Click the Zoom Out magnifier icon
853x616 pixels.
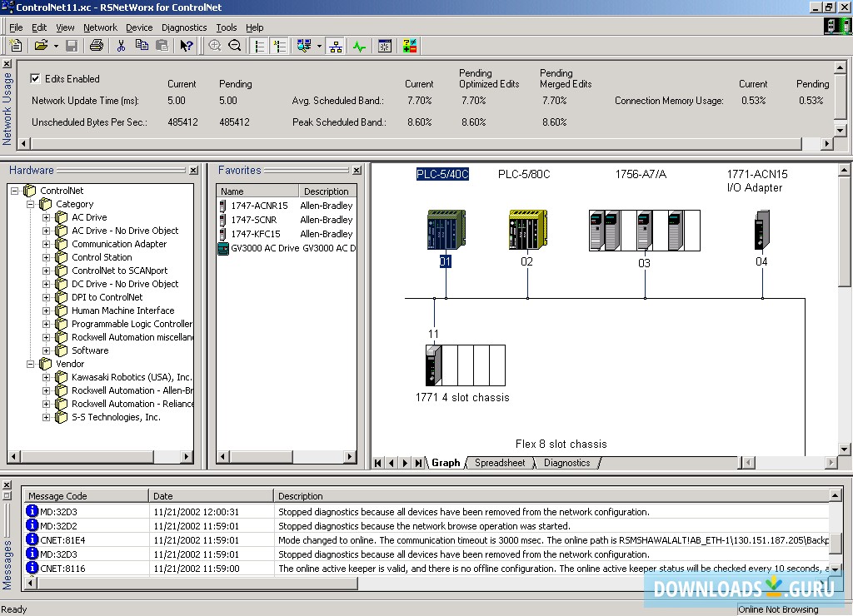click(235, 46)
